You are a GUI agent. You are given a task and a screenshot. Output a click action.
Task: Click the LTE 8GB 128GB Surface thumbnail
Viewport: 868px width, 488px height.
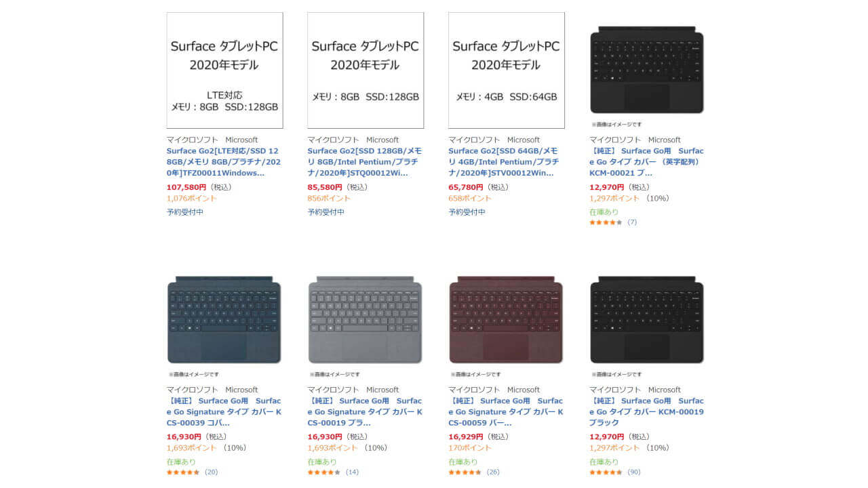click(224, 70)
